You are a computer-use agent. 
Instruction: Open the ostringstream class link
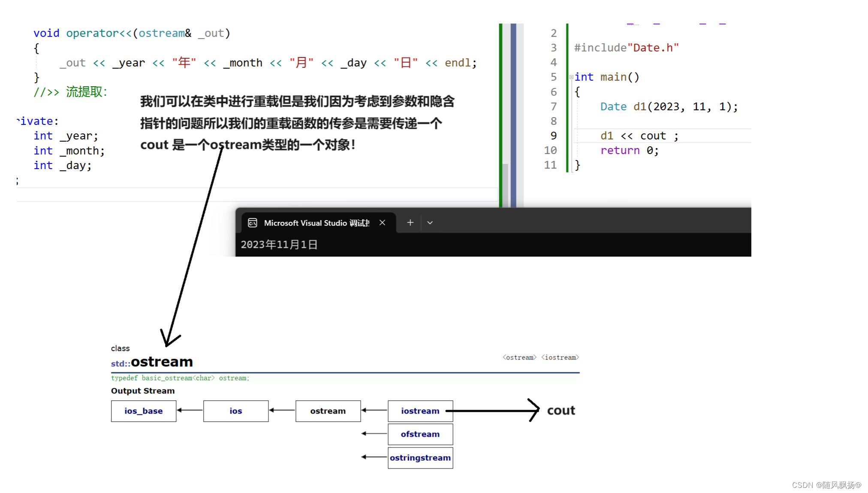click(420, 458)
